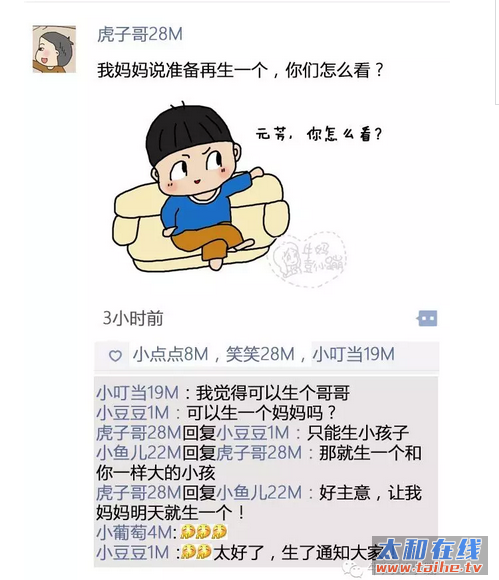Click the 只能生小孩子 reply comment
The width and height of the screenshot is (499, 580).
(358, 433)
